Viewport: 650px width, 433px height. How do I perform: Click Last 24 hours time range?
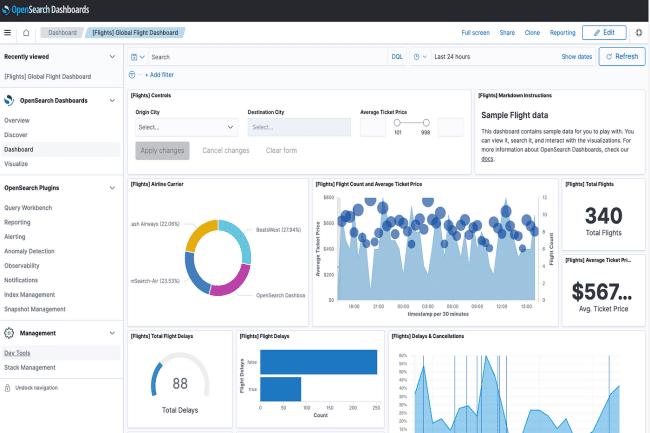(x=452, y=57)
